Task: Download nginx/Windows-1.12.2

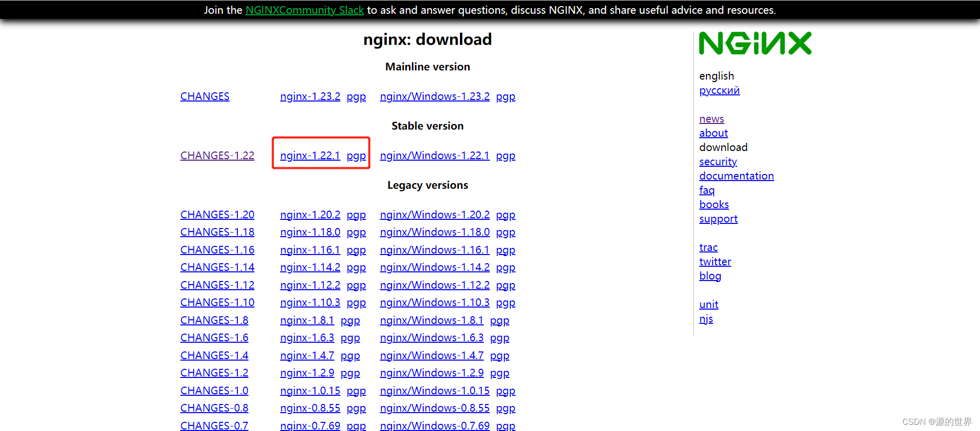Action: (x=435, y=285)
